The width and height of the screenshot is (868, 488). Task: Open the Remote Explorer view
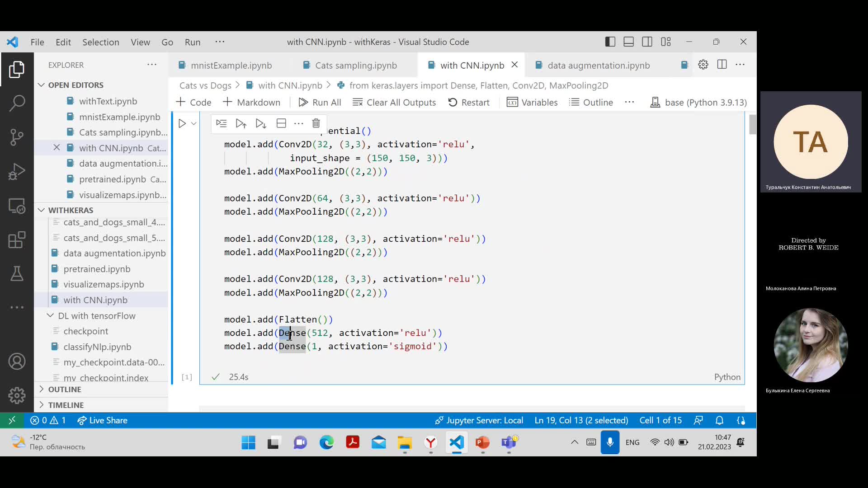click(x=17, y=206)
